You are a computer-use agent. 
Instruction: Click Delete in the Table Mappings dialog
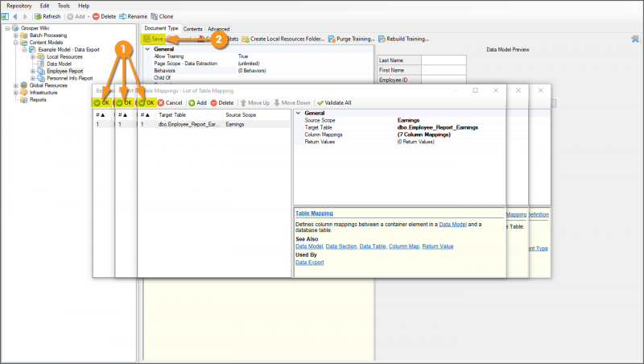point(222,103)
